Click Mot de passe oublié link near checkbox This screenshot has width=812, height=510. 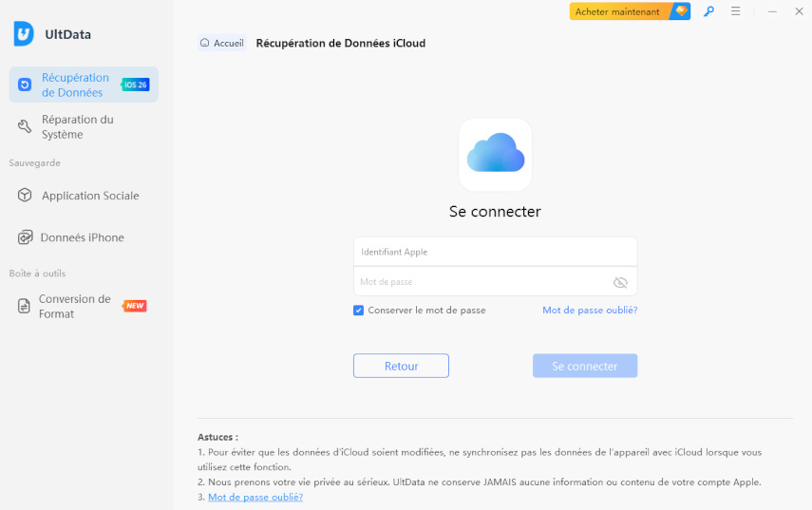pyautogui.click(x=589, y=311)
